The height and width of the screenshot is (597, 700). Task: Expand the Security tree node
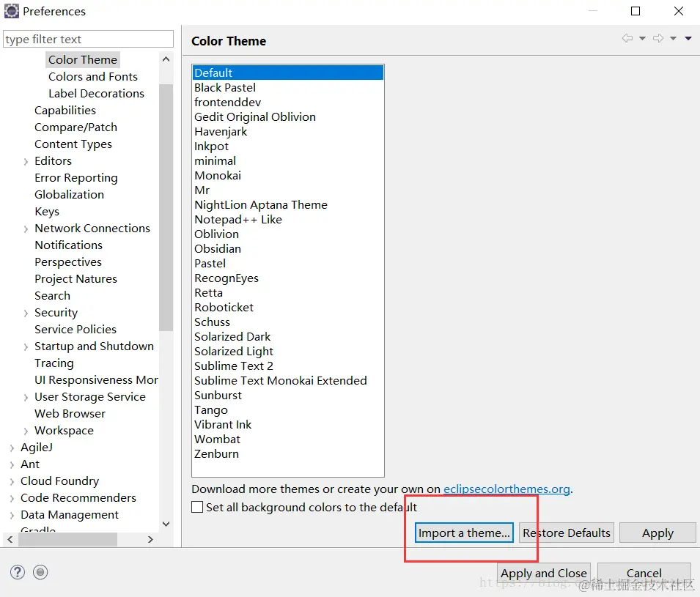coord(26,314)
